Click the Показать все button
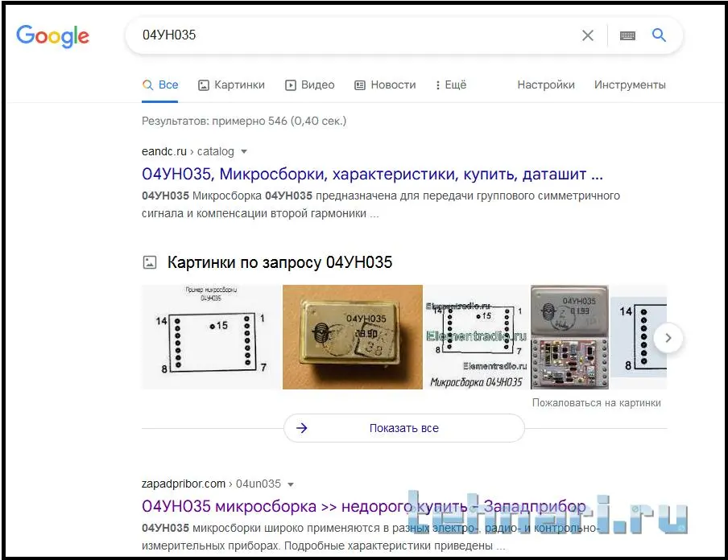Image resolution: width=728 pixels, height=560 pixels. pos(404,428)
